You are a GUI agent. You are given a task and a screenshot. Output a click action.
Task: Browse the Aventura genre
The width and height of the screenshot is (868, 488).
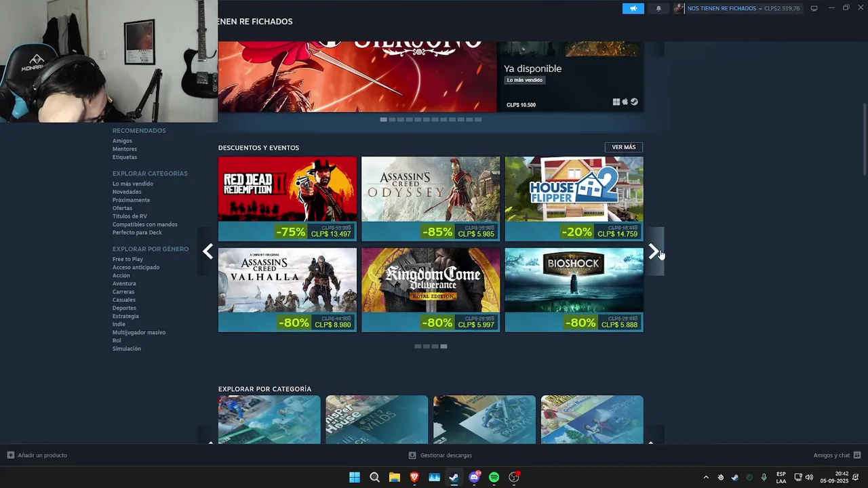124,283
